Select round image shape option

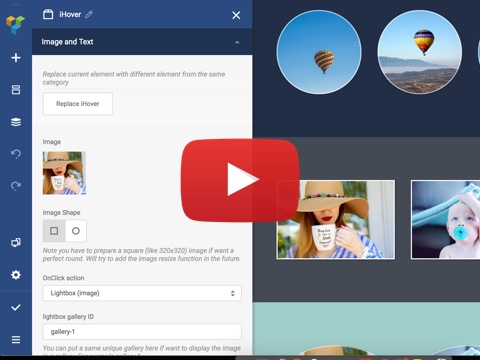click(76, 231)
